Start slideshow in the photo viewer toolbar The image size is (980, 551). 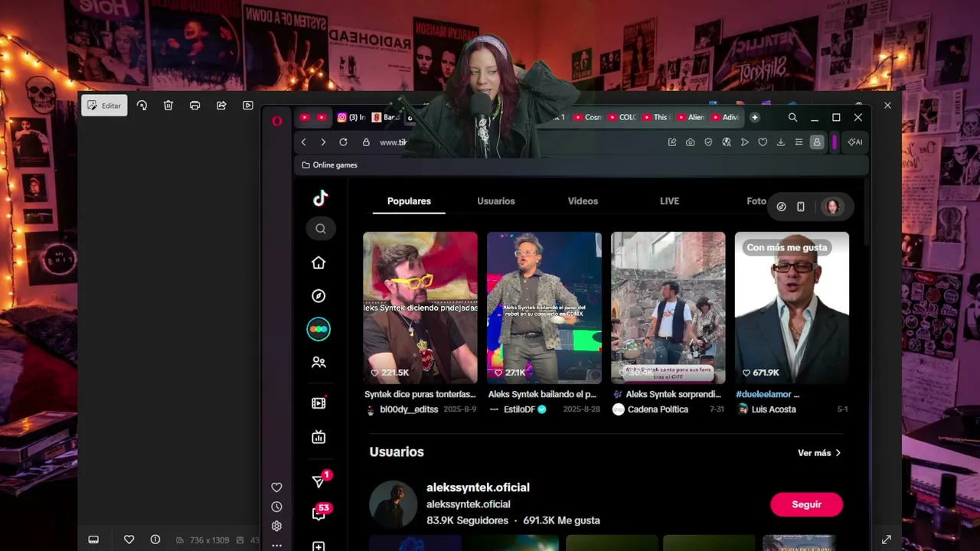(x=248, y=106)
